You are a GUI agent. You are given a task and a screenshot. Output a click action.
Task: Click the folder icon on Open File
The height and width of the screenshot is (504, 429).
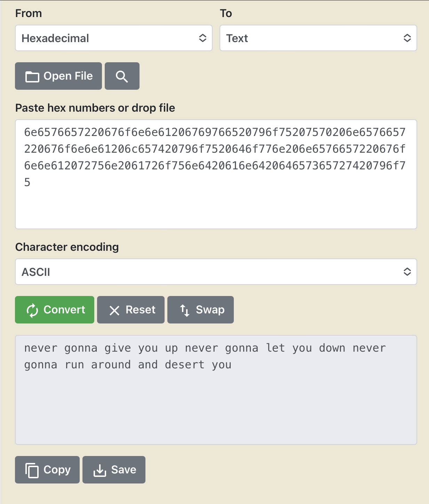(x=32, y=77)
